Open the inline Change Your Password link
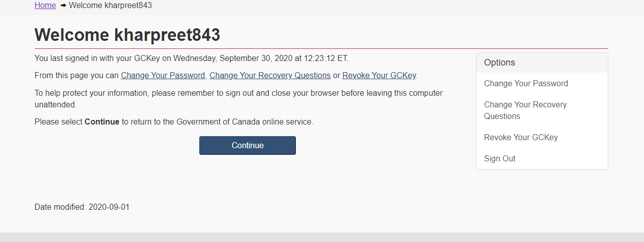Viewport: 644px width, 242px height. pyautogui.click(x=163, y=76)
